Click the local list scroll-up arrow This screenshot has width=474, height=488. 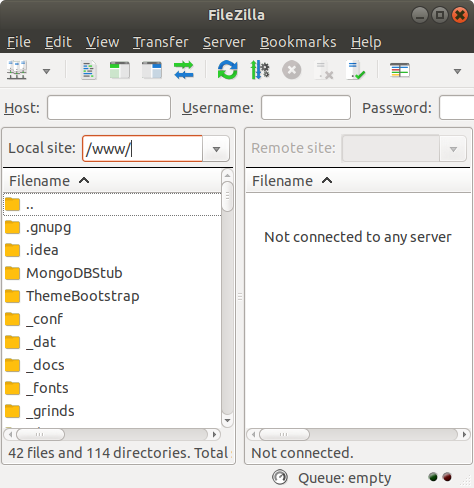(x=227, y=175)
